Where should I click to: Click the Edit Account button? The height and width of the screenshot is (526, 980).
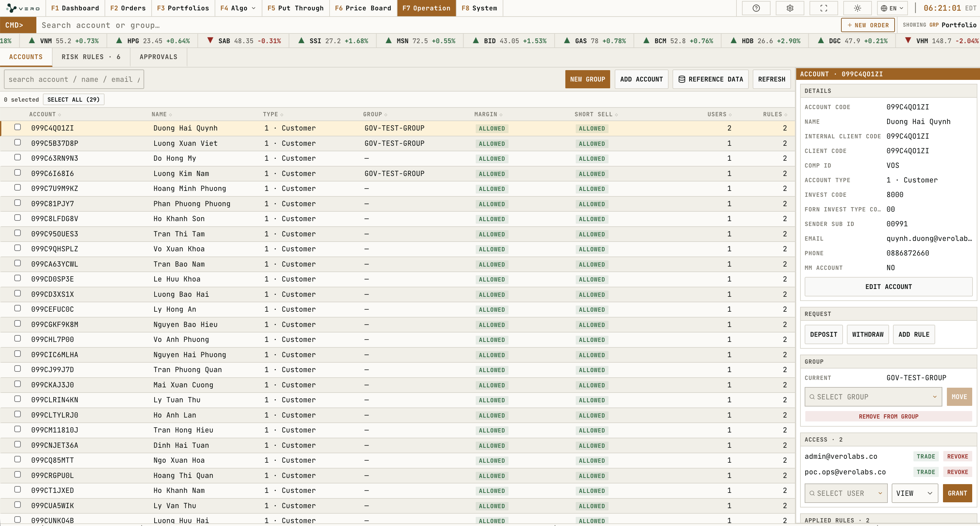click(888, 287)
